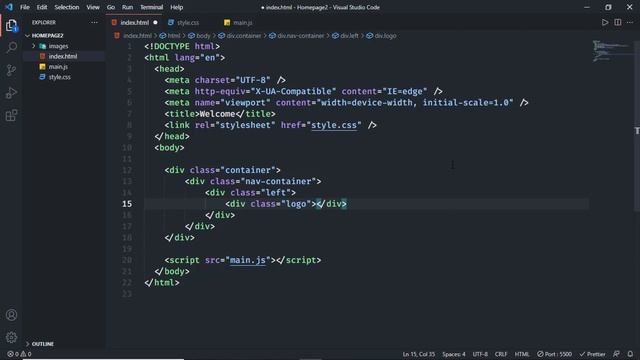
Task: Open the Explorer view in activity bar
Action: (x=11, y=25)
